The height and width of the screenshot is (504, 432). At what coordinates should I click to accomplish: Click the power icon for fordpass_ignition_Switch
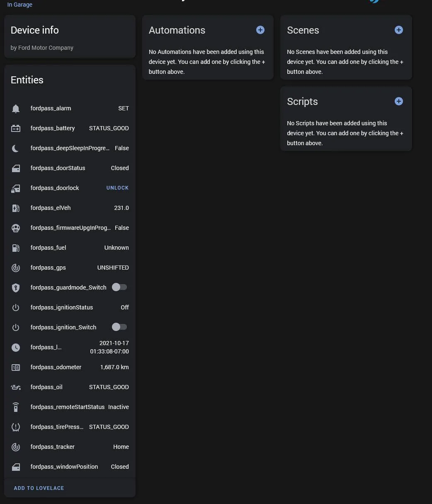16,327
